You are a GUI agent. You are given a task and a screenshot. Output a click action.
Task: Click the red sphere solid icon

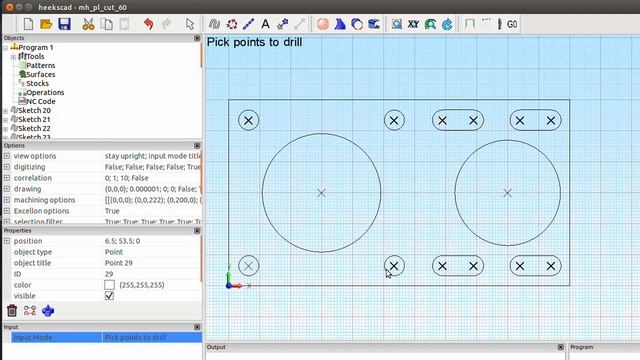[x=323, y=24]
